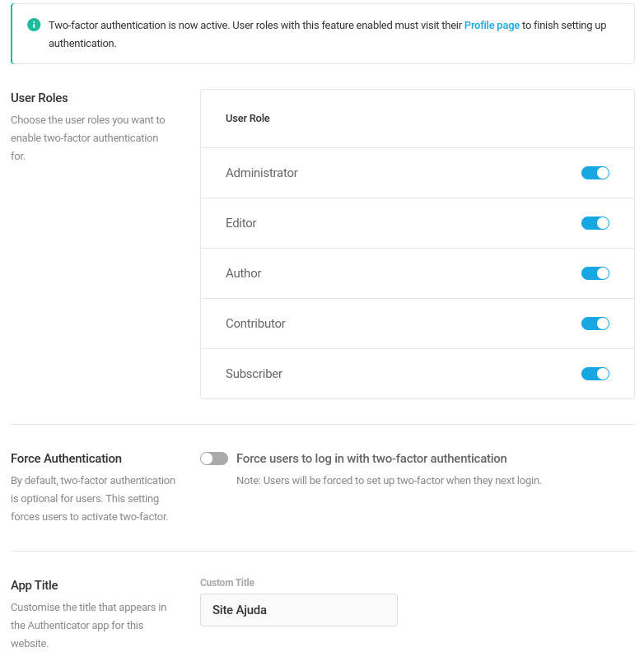The width and height of the screenshot is (644, 652).
Task: Open the Profile page link
Action: 492,26
